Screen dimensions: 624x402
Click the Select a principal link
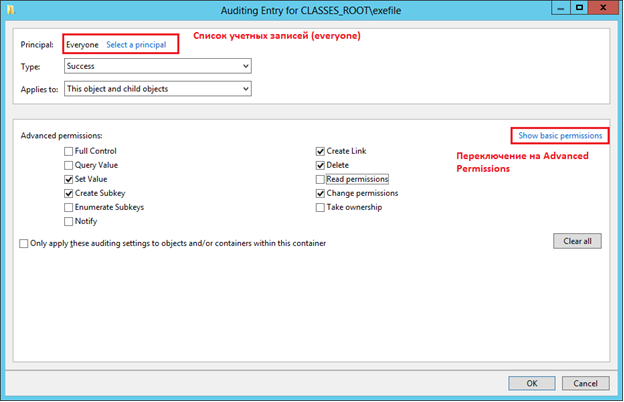136,45
